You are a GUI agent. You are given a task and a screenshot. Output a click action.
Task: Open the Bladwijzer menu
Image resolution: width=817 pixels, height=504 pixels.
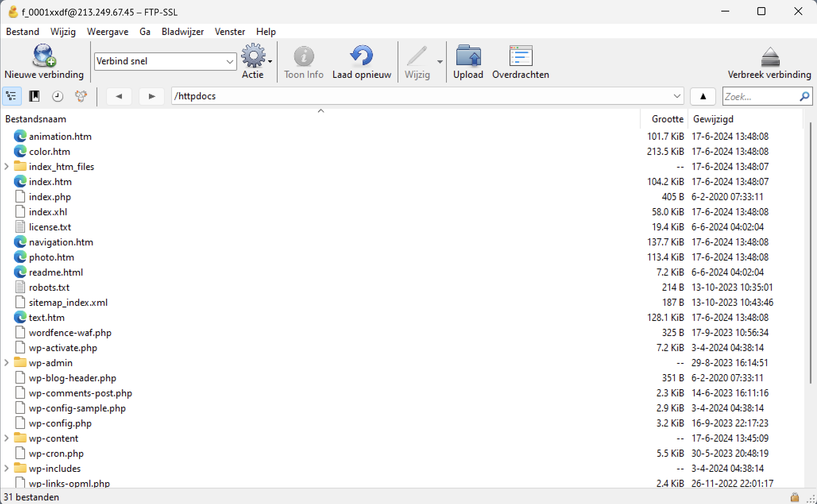(182, 31)
